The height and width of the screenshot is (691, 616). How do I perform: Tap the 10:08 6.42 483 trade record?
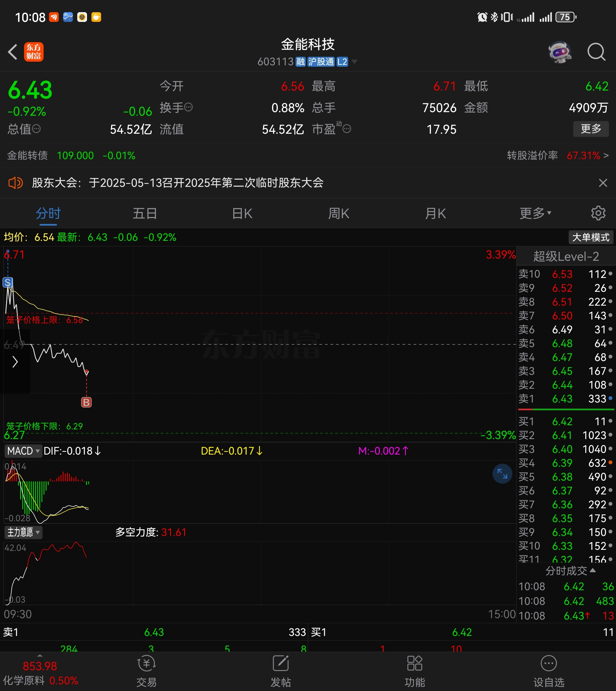pos(566,601)
